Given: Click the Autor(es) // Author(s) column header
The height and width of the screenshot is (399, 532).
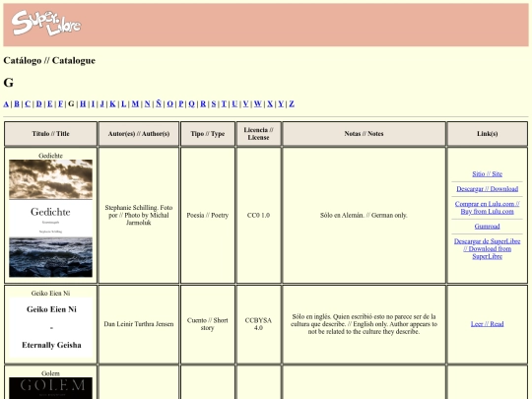Looking at the screenshot, I should (139, 134).
